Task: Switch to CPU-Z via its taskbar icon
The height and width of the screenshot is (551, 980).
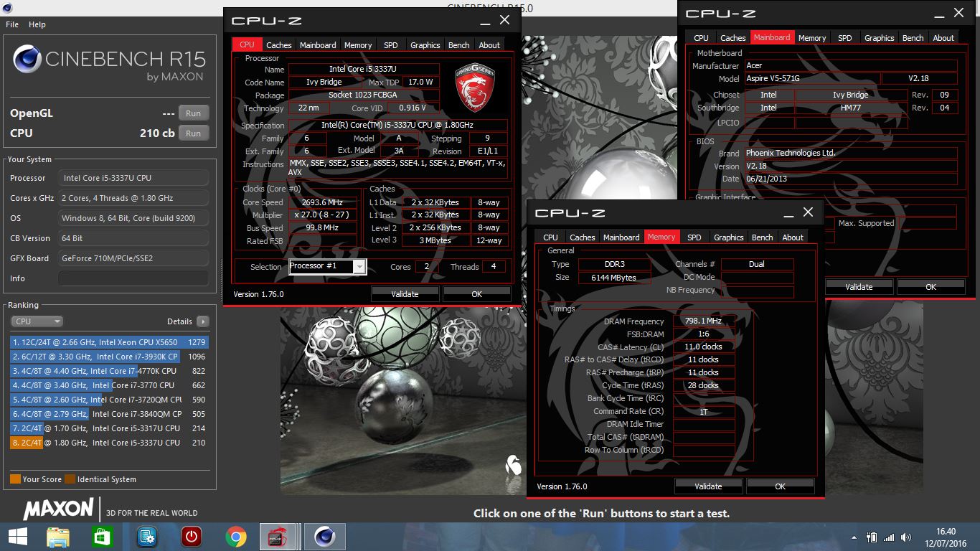Action: tap(279, 536)
